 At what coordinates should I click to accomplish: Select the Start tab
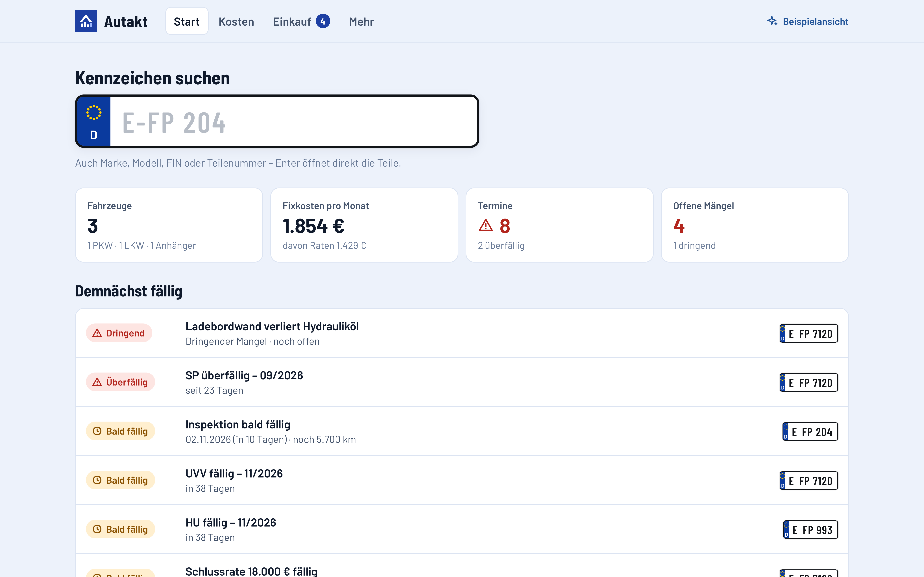[x=187, y=21]
